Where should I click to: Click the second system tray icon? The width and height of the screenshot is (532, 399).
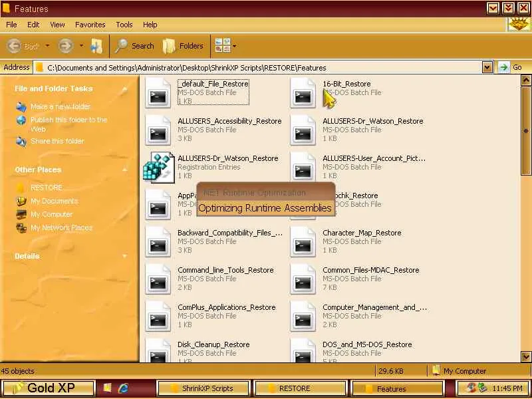click(481, 388)
